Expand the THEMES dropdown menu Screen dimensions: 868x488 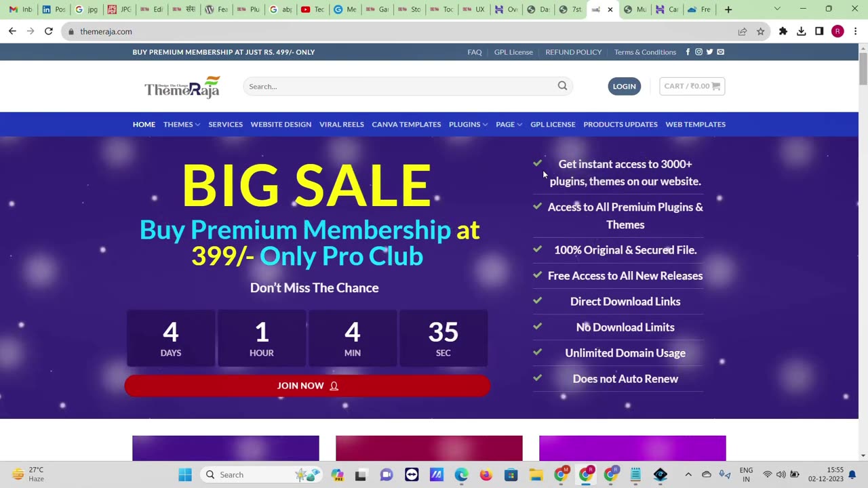182,124
